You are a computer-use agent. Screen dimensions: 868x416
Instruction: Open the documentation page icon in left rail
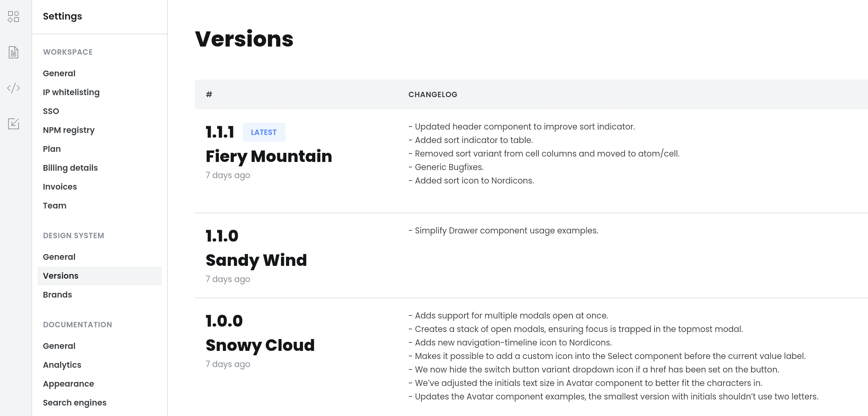coord(14,52)
